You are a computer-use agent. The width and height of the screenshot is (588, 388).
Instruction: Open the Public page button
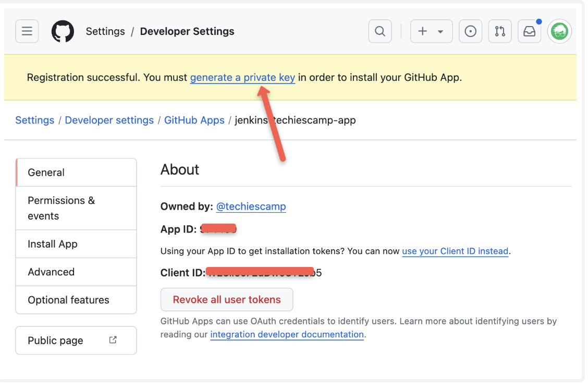76,341
